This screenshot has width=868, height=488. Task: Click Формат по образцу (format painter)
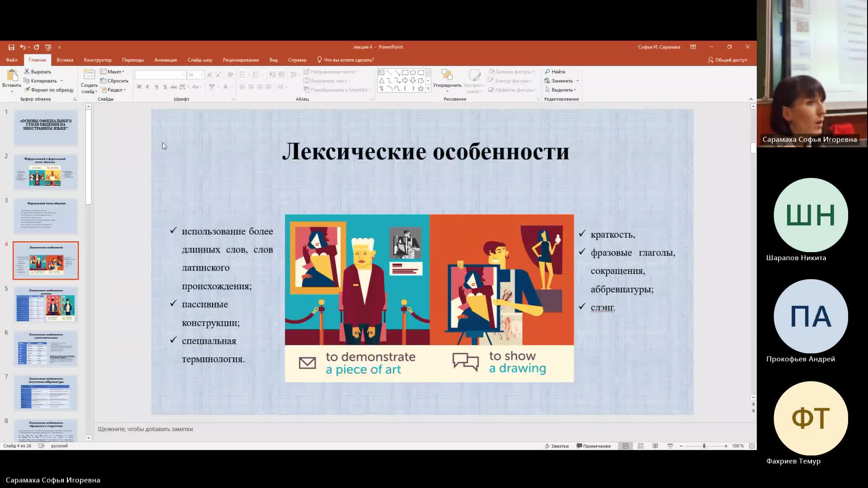click(x=49, y=89)
